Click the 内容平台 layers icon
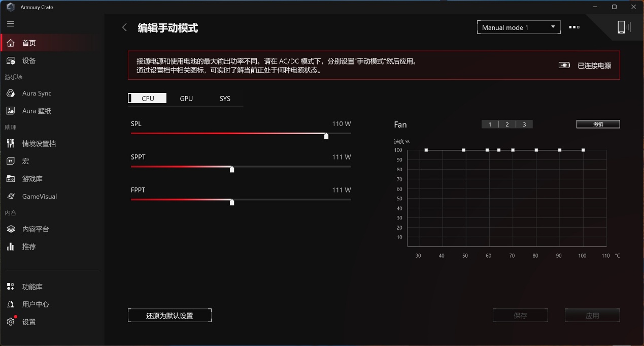Screen dimensions: 644x346 coord(11,229)
